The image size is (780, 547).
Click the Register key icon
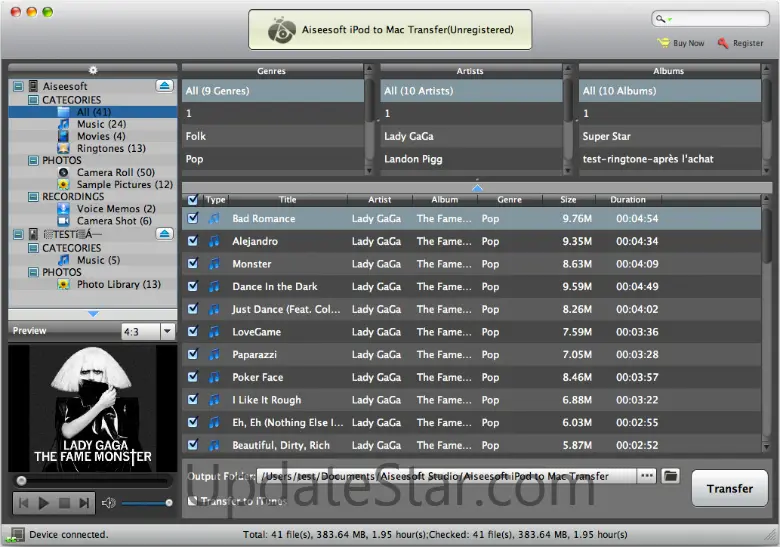[x=723, y=43]
